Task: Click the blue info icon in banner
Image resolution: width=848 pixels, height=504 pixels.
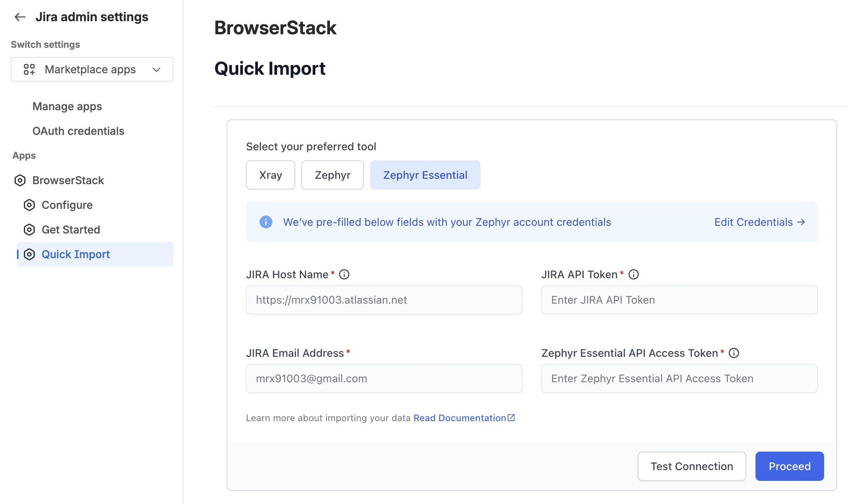Action: 266,222
